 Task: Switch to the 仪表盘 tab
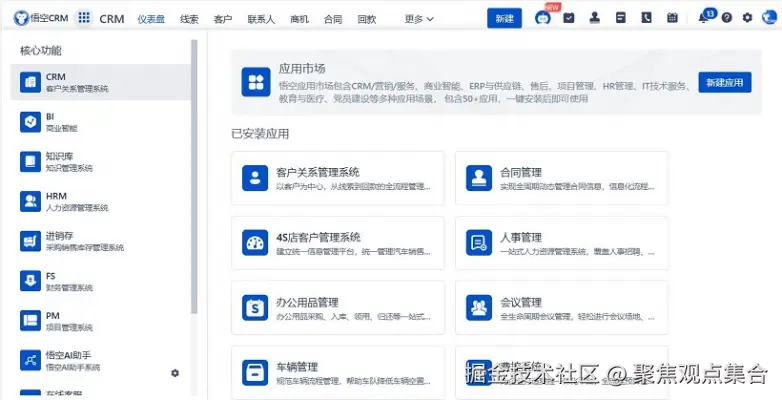tap(151, 19)
